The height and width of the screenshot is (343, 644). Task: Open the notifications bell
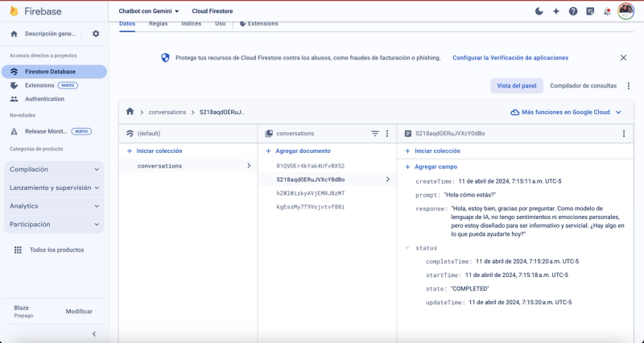point(607,11)
